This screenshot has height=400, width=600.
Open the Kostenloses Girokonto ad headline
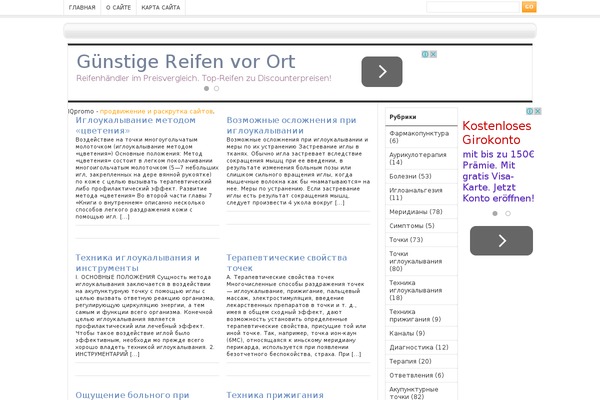[x=497, y=133]
